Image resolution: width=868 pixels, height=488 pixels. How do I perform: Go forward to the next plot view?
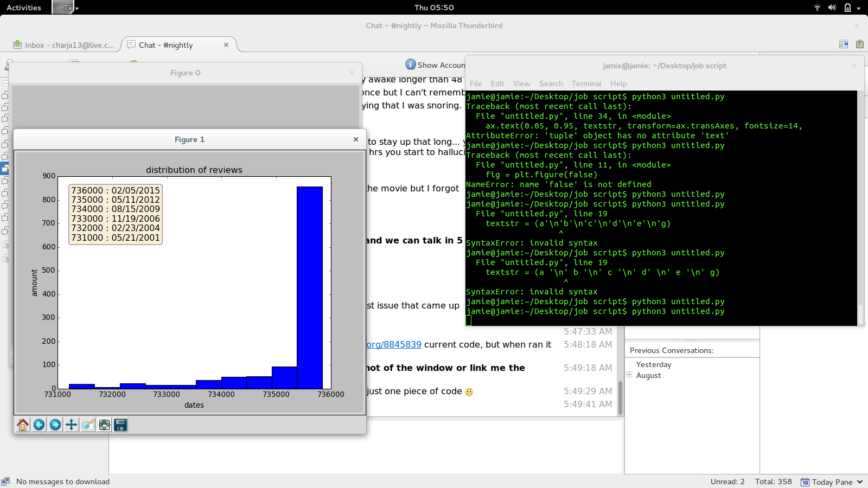[x=55, y=425]
